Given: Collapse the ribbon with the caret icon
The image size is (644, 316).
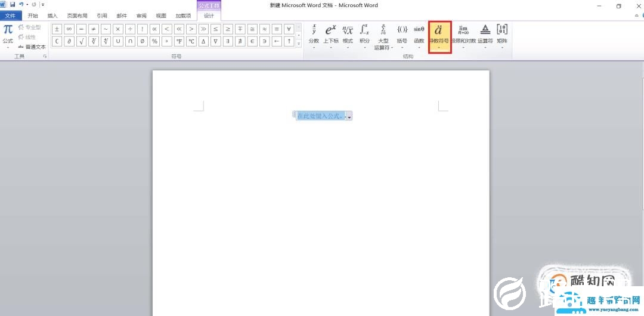Looking at the screenshot, I should pyautogui.click(x=637, y=16).
